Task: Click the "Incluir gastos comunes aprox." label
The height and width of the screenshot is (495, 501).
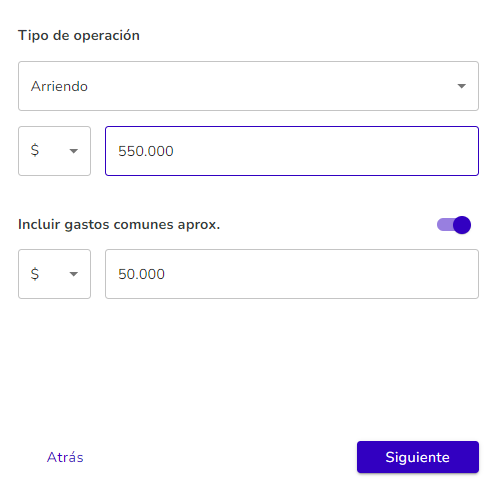Action: pos(119,224)
